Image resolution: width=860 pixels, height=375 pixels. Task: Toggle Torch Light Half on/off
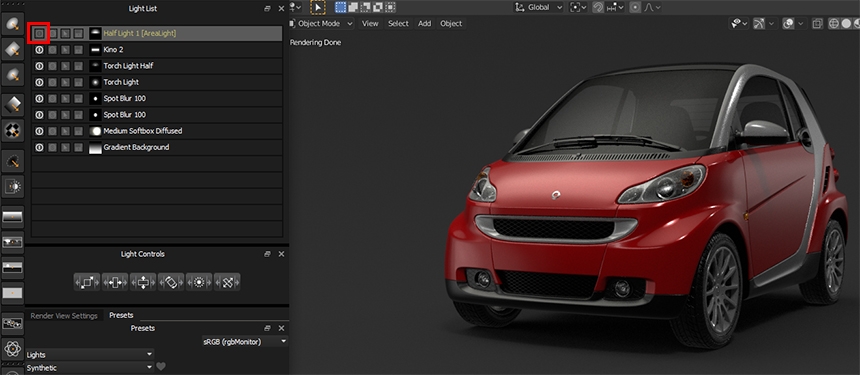coord(39,66)
